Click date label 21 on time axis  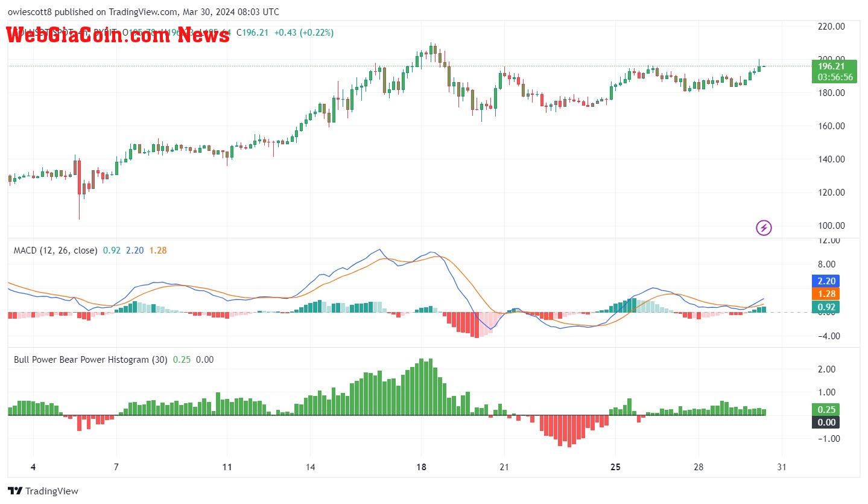(504, 467)
